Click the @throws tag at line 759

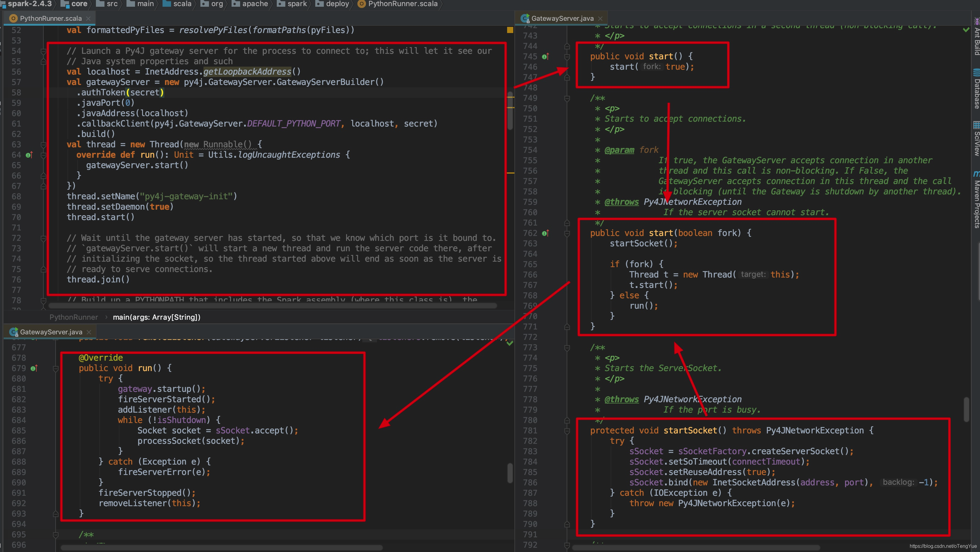click(x=621, y=202)
